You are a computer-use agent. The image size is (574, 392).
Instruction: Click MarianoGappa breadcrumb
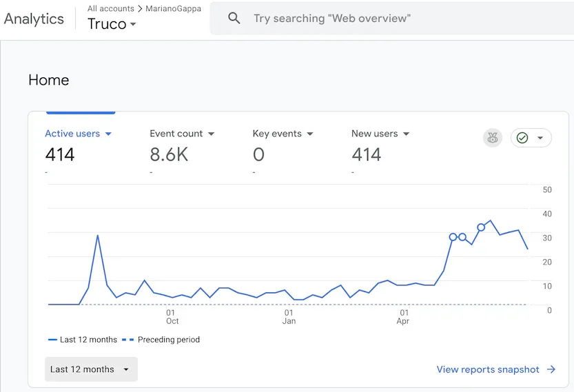pyautogui.click(x=173, y=8)
